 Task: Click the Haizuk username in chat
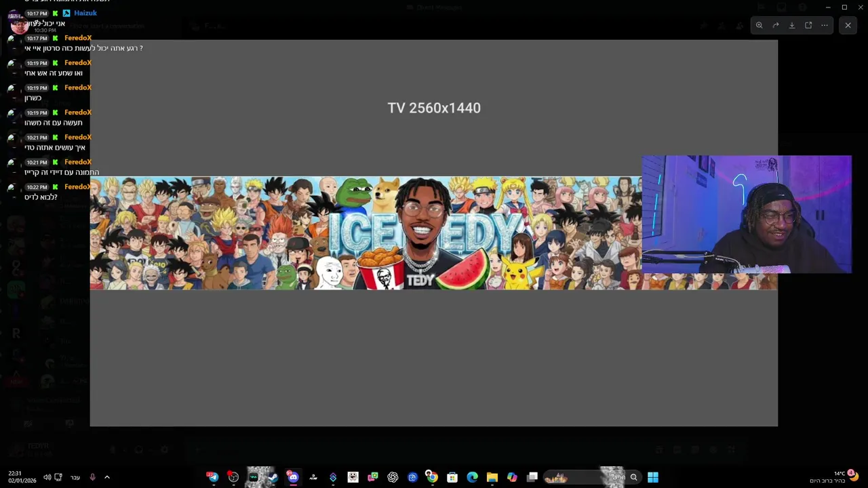click(x=85, y=13)
